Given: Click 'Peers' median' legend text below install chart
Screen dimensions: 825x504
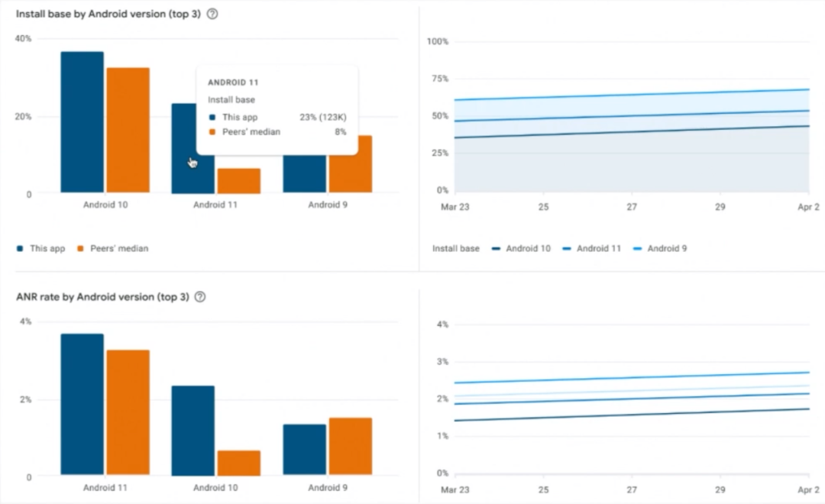Looking at the screenshot, I should click(119, 248).
